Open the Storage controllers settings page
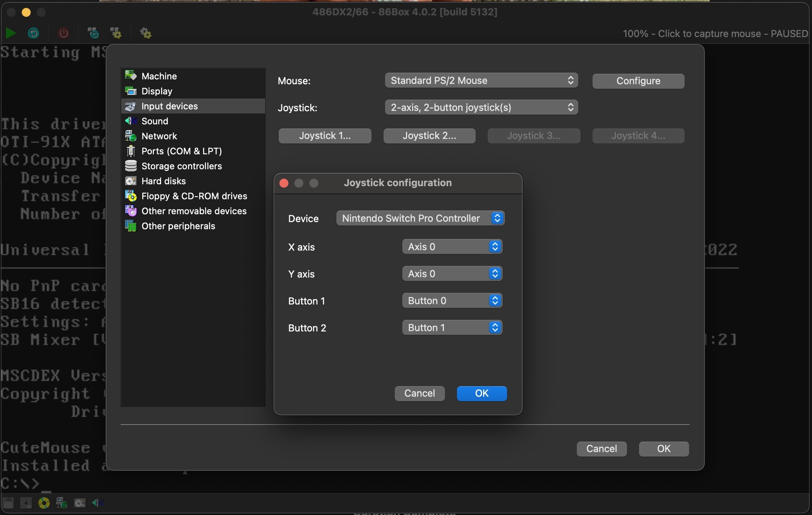812x515 pixels. (x=182, y=166)
